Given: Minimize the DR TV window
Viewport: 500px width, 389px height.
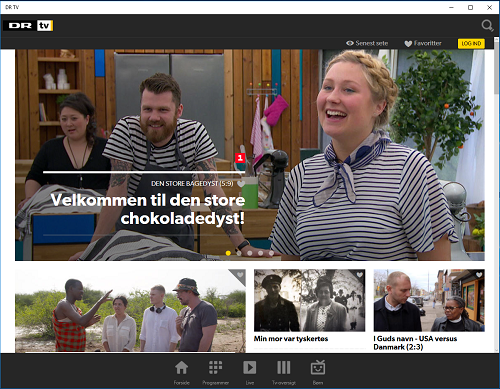Looking at the screenshot, I should [x=452, y=7].
